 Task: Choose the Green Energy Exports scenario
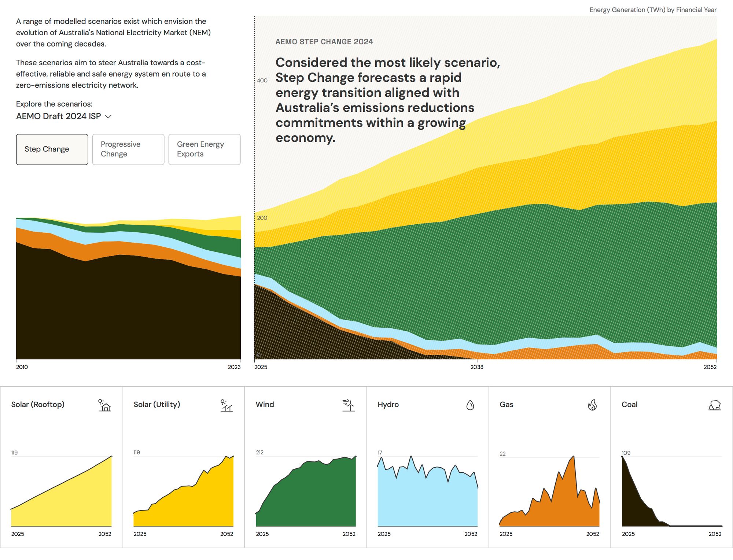coord(205,149)
